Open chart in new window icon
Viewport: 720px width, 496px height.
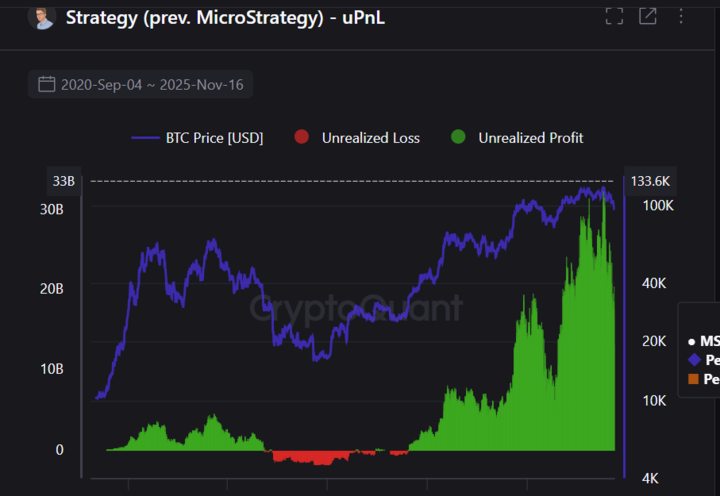[648, 16]
